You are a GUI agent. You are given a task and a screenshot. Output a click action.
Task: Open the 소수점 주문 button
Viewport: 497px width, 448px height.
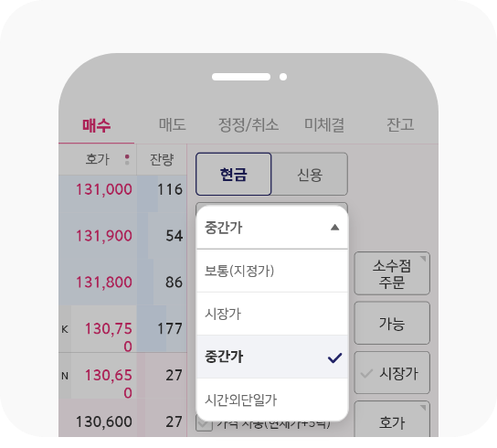(x=392, y=273)
